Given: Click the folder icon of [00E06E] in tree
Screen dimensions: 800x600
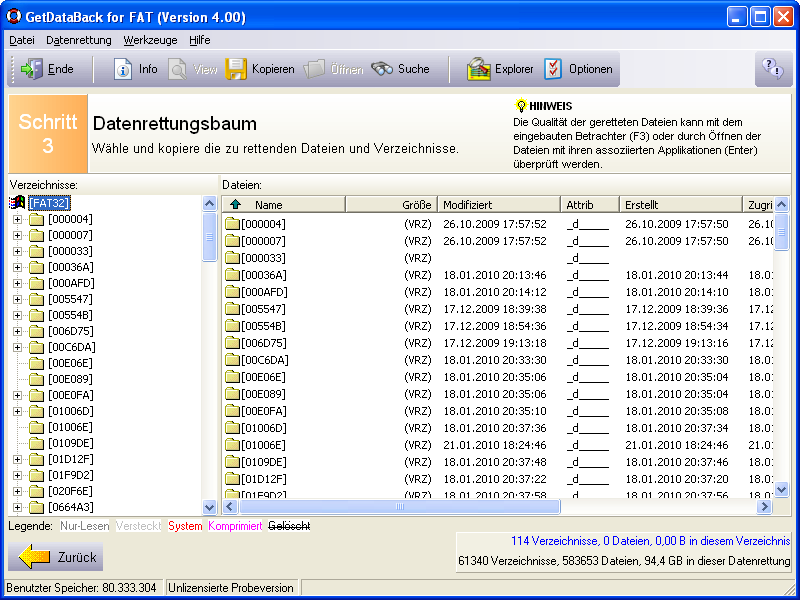Looking at the screenshot, I should 36,363.
